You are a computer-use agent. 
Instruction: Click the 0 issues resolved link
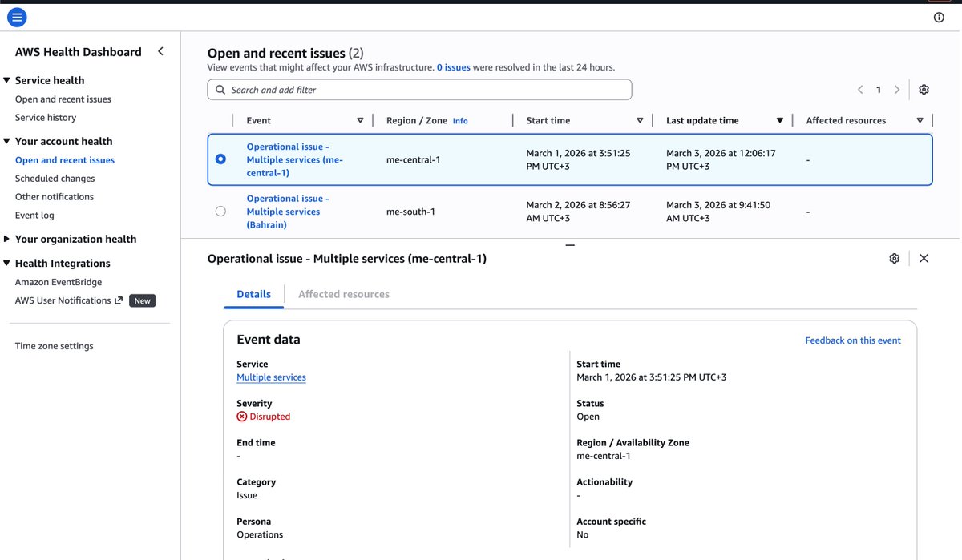tap(454, 67)
